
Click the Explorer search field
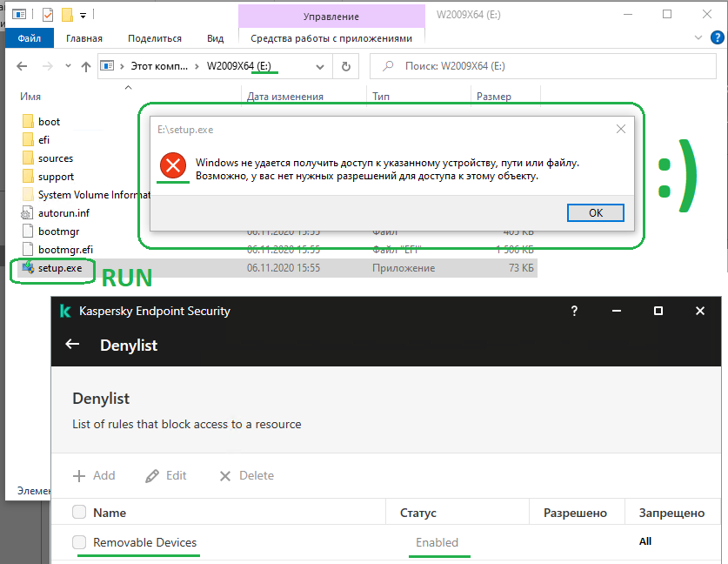[543, 66]
